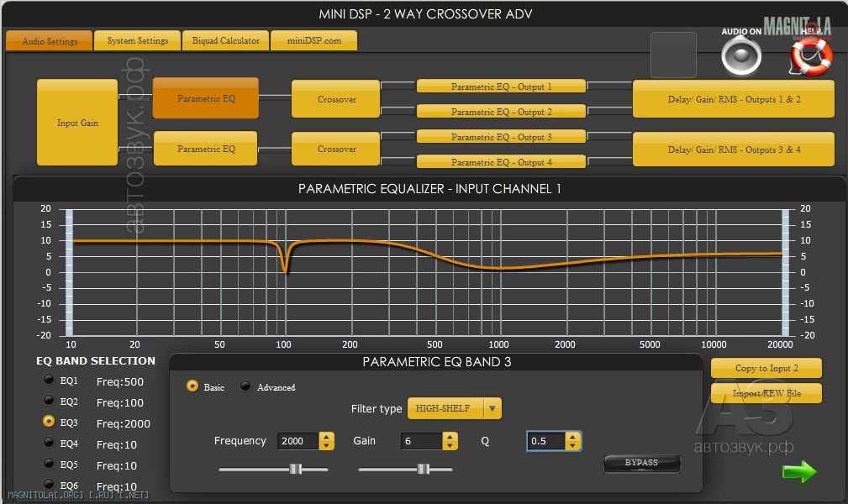This screenshot has width=848, height=504.
Task: Click the EQ1 Freq:500 label
Action: pyautogui.click(x=120, y=382)
